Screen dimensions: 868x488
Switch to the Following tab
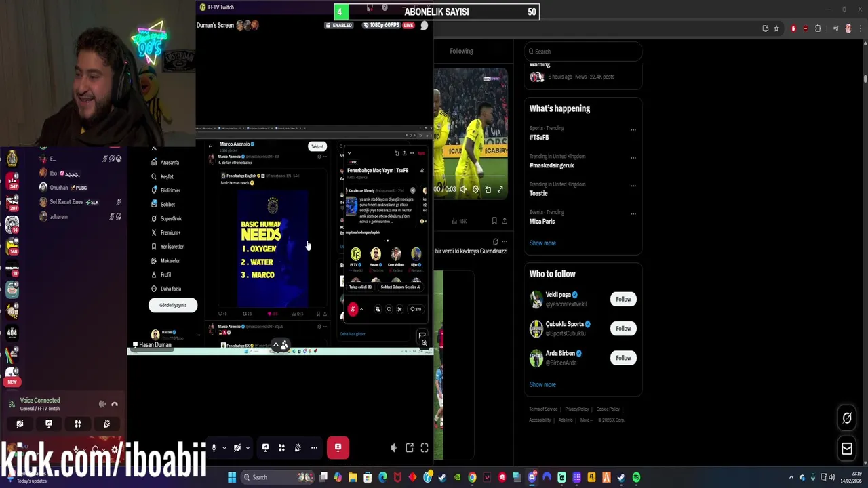click(461, 51)
